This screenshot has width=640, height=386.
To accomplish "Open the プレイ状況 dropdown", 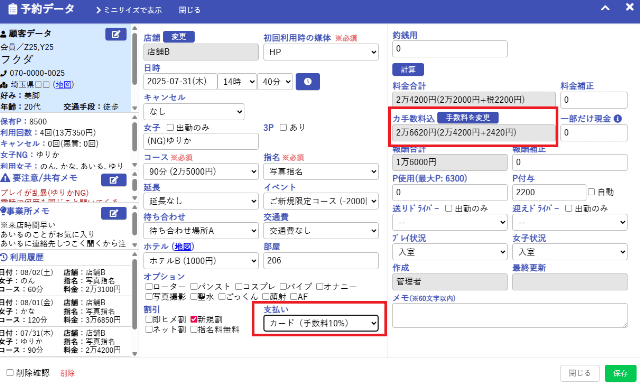I will point(450,252).
